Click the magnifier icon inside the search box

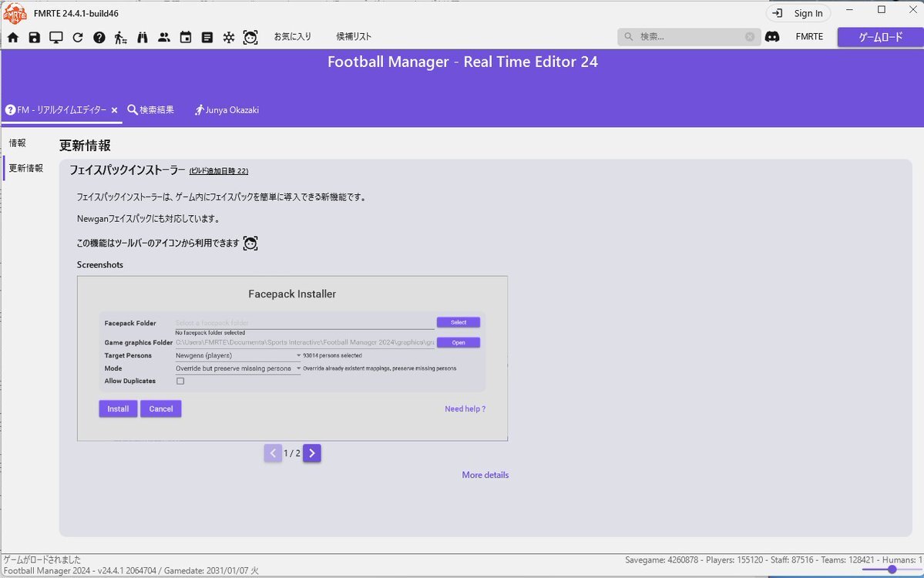click(x=629, y=36)
